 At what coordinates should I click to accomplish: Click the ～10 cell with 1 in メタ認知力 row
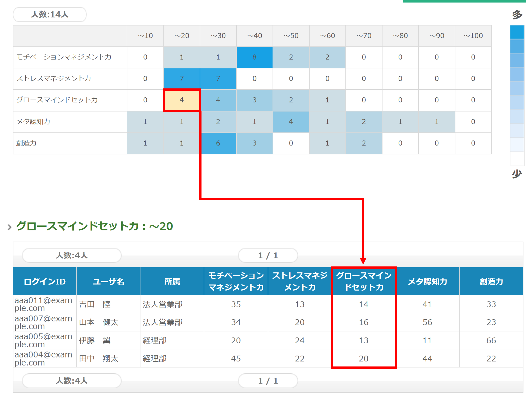coord(145,122)
